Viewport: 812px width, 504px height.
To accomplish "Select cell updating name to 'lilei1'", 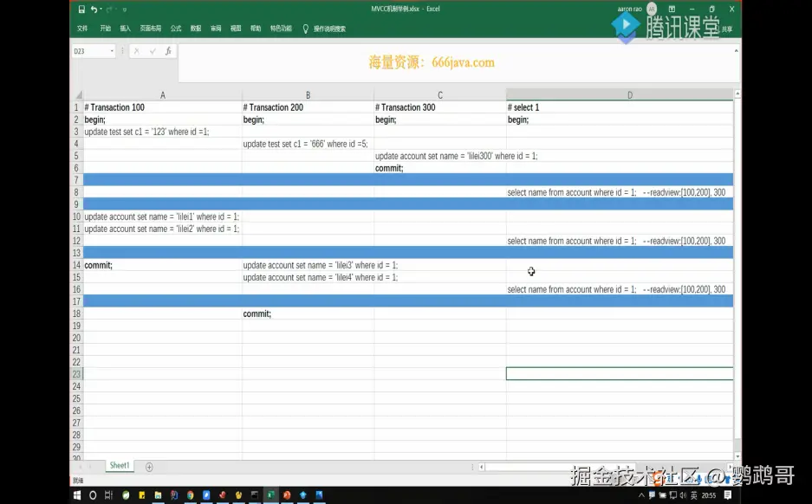I will tap(163, 216).
